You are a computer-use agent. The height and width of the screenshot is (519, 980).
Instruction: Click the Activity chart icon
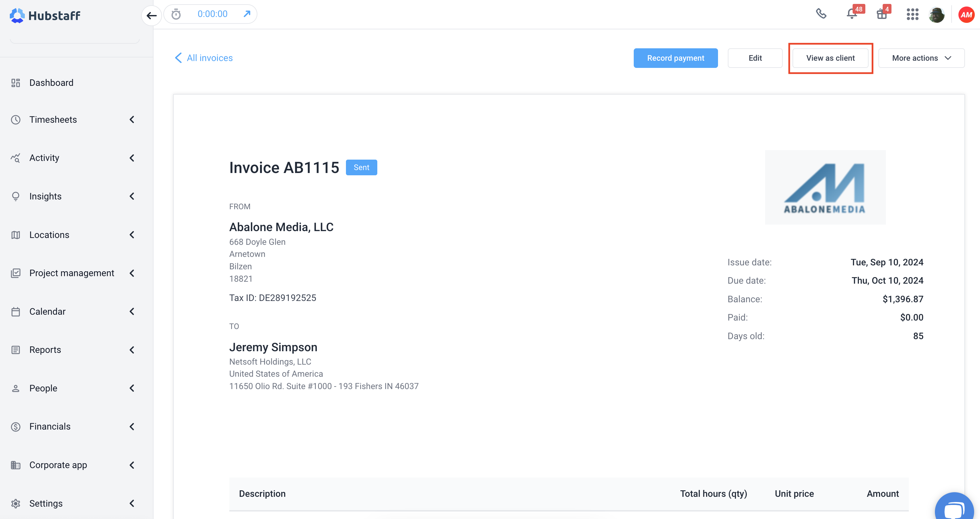[x=16, y=158]
